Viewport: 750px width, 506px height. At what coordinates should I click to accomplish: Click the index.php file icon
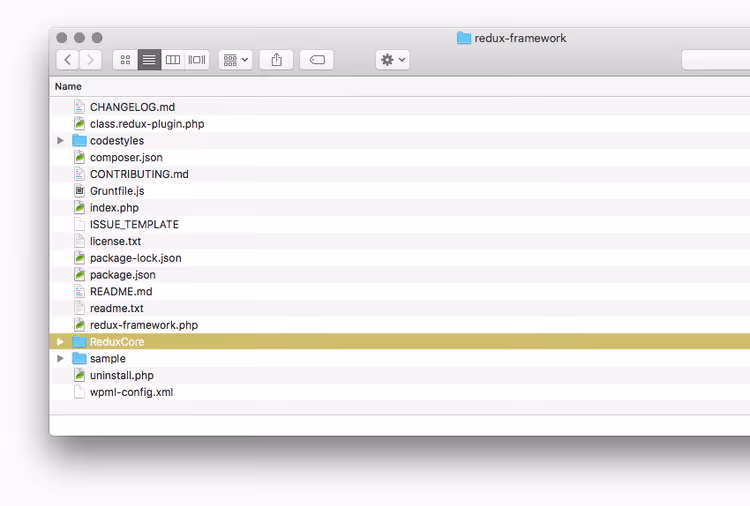point(79,207)
